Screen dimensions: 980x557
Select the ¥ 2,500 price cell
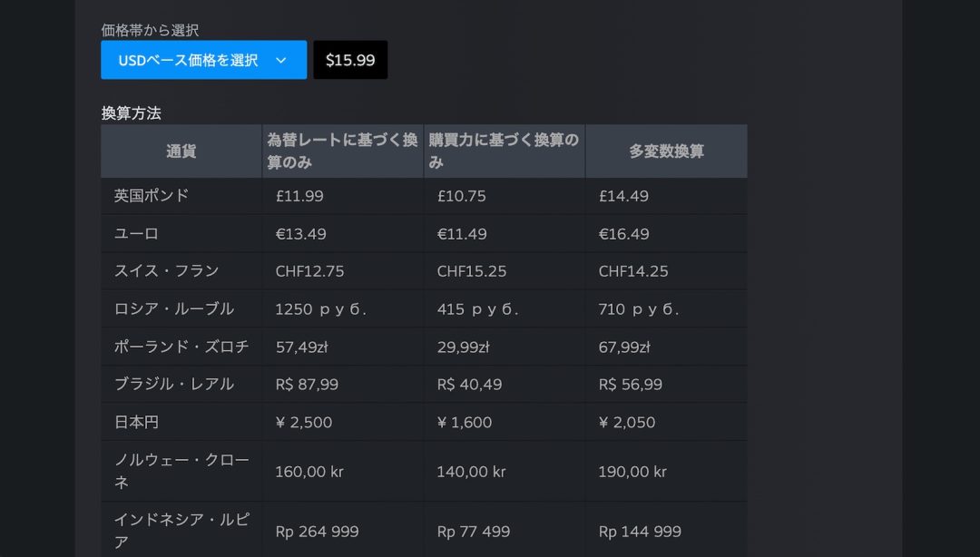[x=303, y=422]
